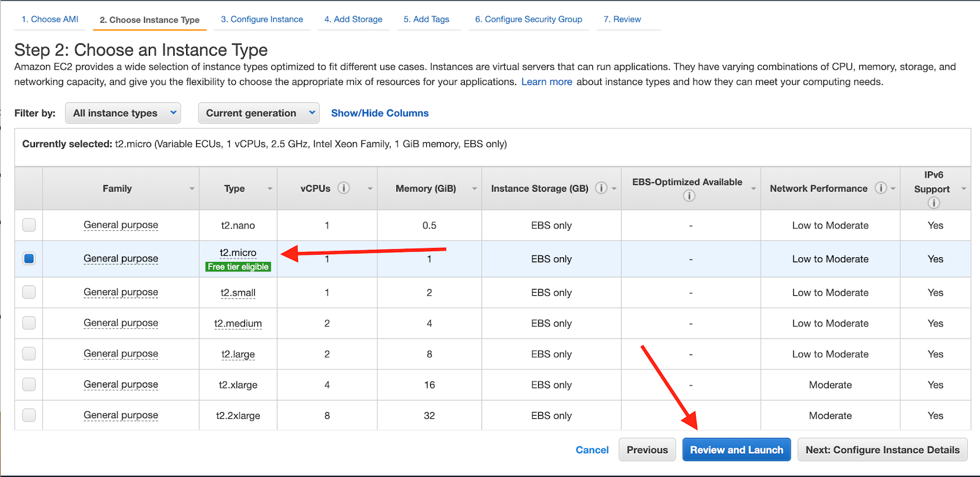Toggle the selected t2.micro checkbox
The height and width of the screenshot is (477, 980).
[x=29, y=258]
